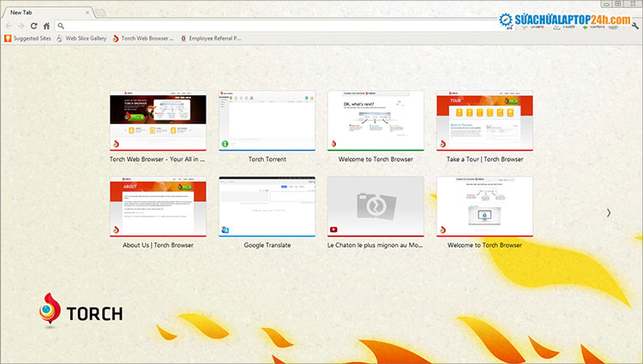Open the browser home page
643x364 pixels.
(46, 26)
